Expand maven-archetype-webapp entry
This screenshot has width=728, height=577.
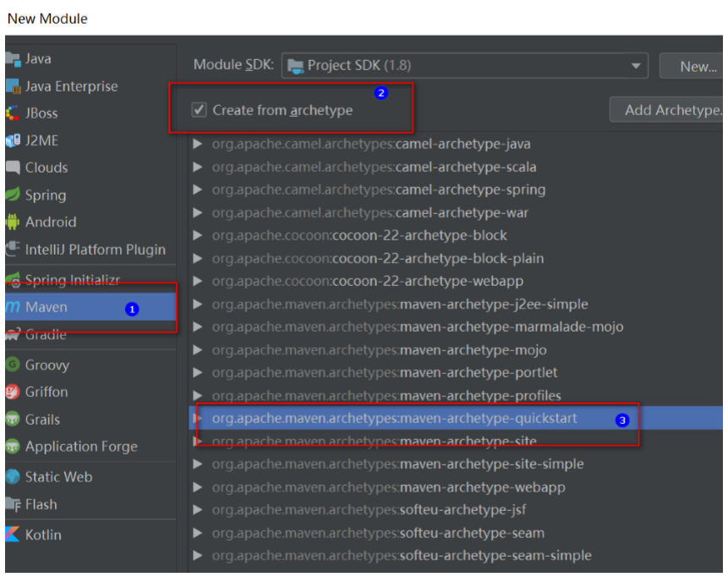pyautogui.click(x=198, y=487)
